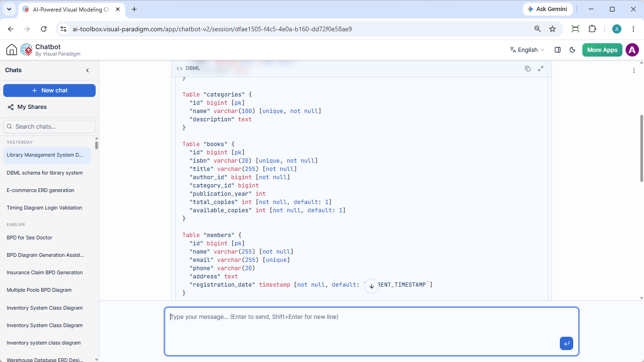Click the Table "members" line in the code
This screenshot has height=362, width=644.
(212, 235)
